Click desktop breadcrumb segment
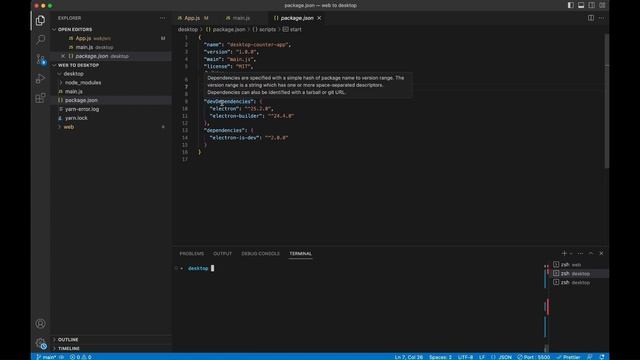Screen dimensions: 640x360 pos(187,29)
